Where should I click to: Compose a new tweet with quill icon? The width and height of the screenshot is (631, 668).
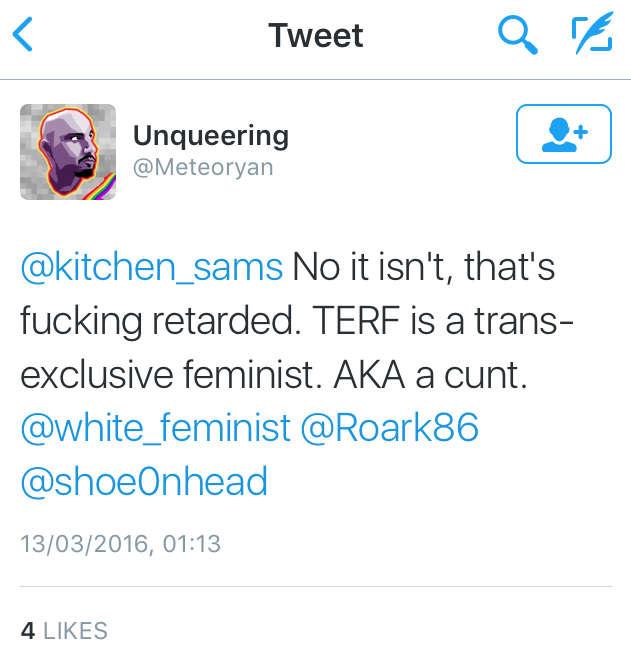click(x=591, y=37)
